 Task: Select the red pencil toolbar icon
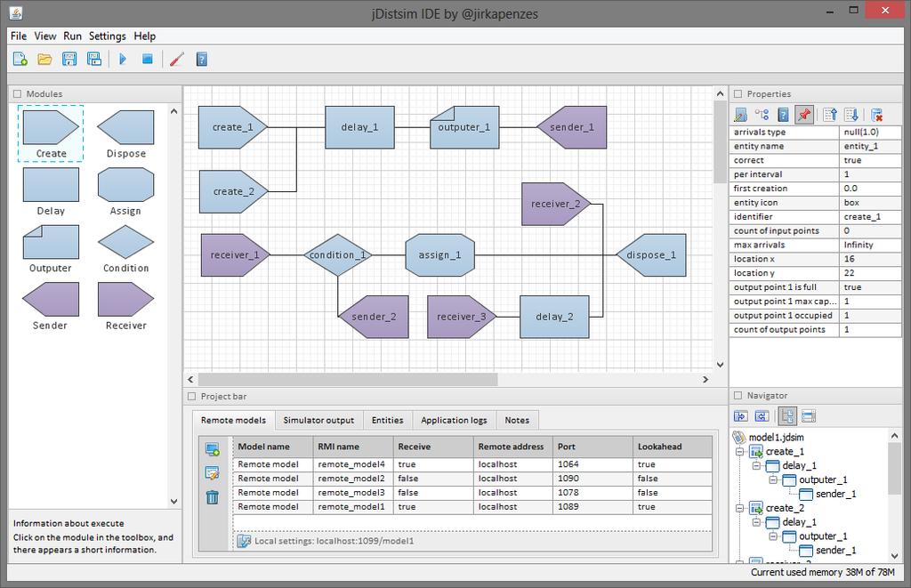point(177,59)
